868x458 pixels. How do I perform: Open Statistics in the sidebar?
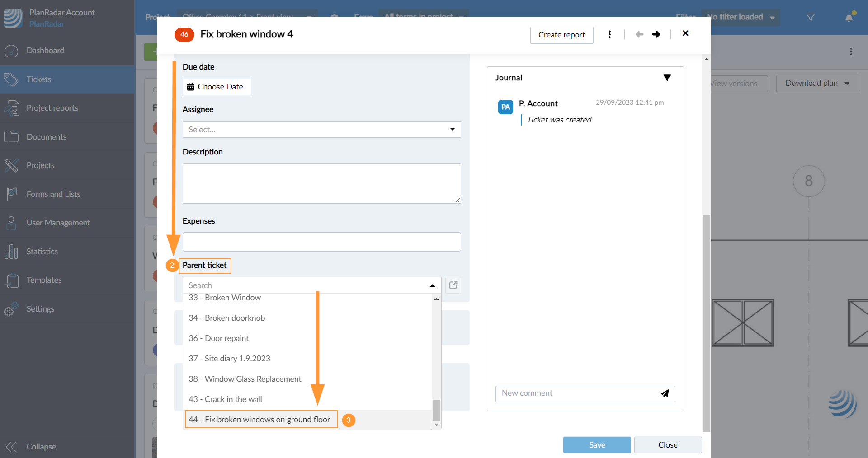42,252
